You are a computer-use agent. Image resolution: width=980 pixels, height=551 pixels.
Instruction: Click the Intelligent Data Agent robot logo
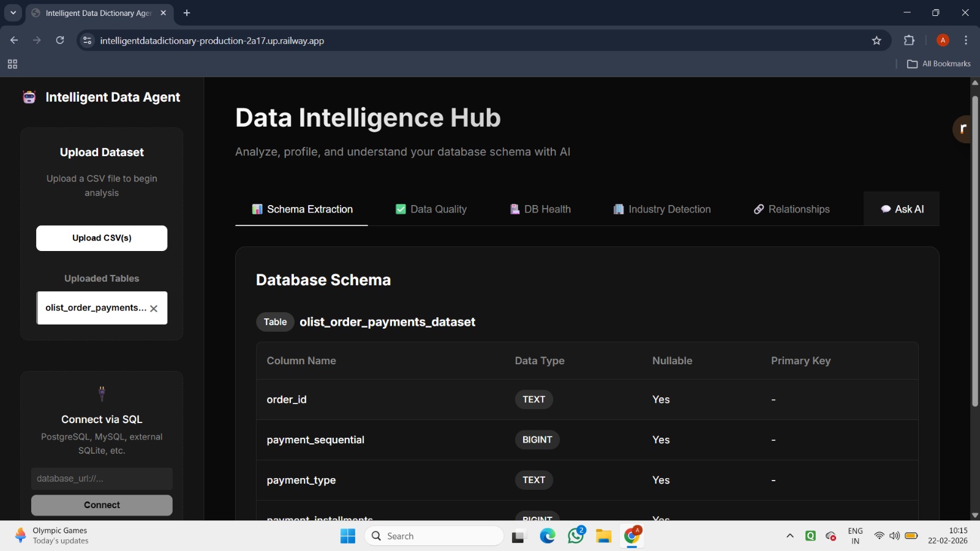tap(29, 97)
